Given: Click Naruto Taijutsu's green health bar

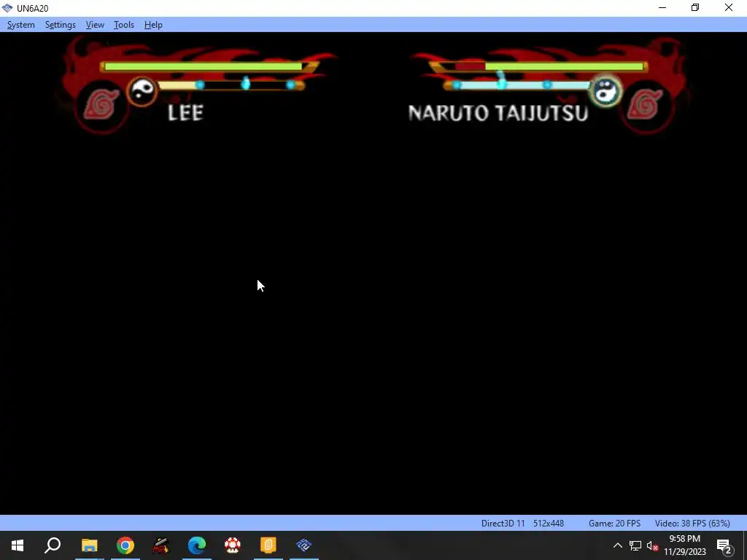Looking at the screenshot, I should [x=564, y=66].
